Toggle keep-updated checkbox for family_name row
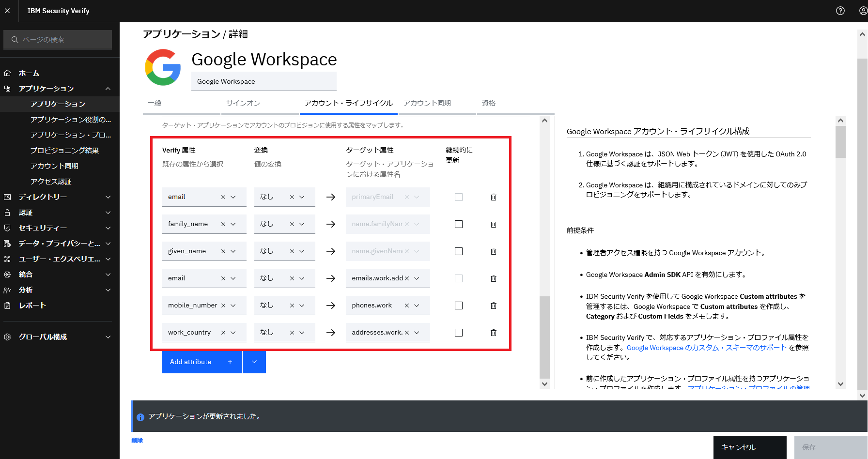Screen dimensions: 868x459 [459, 224]
